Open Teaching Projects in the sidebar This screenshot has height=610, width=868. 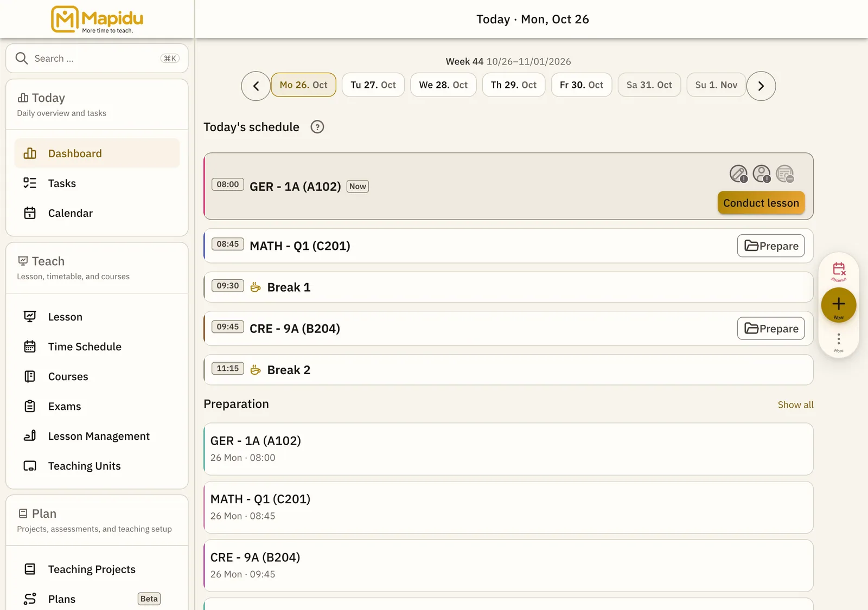[x=97, y=569]
